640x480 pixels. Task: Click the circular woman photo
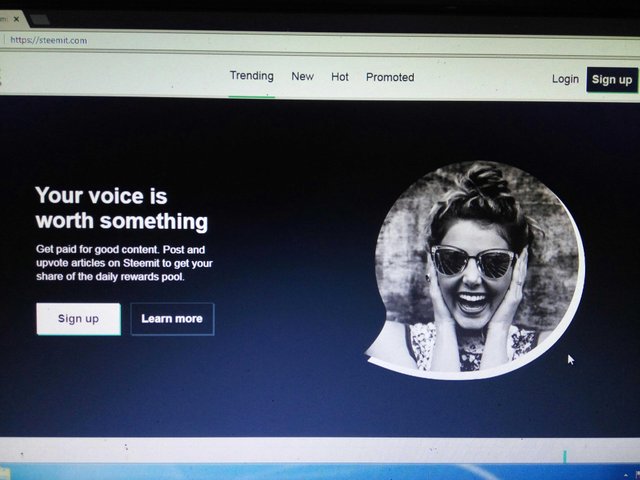(x=477, y=269)
